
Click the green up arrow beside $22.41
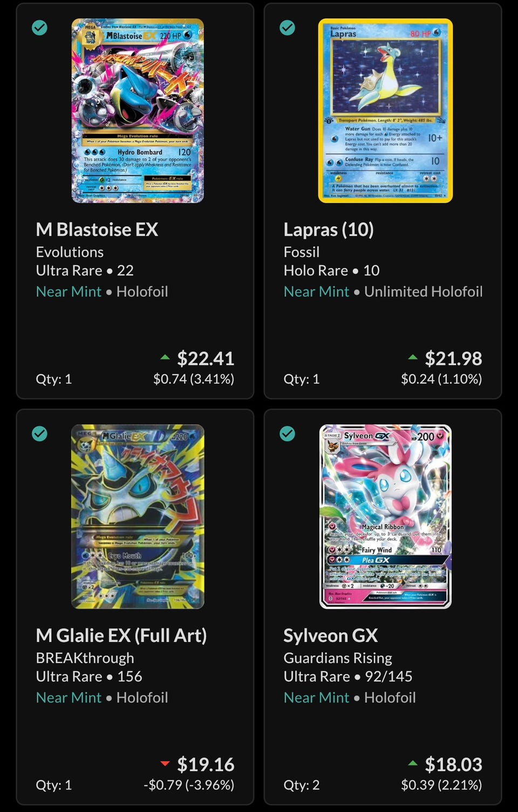click(x=165, y=357)
